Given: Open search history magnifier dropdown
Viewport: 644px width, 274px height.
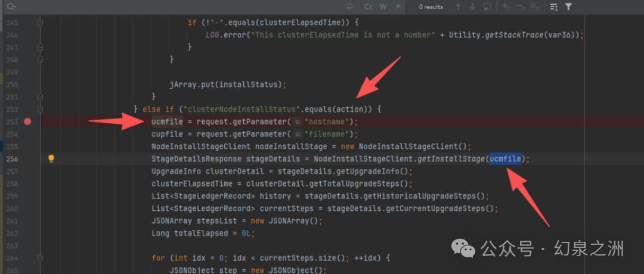Looking at the screenshot, I should 11,7.
